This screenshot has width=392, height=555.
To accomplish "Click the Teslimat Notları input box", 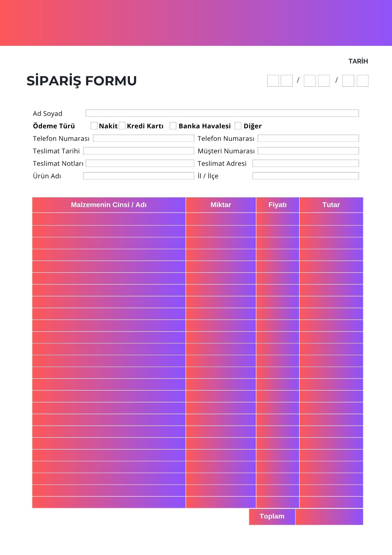I will [140, 163].
